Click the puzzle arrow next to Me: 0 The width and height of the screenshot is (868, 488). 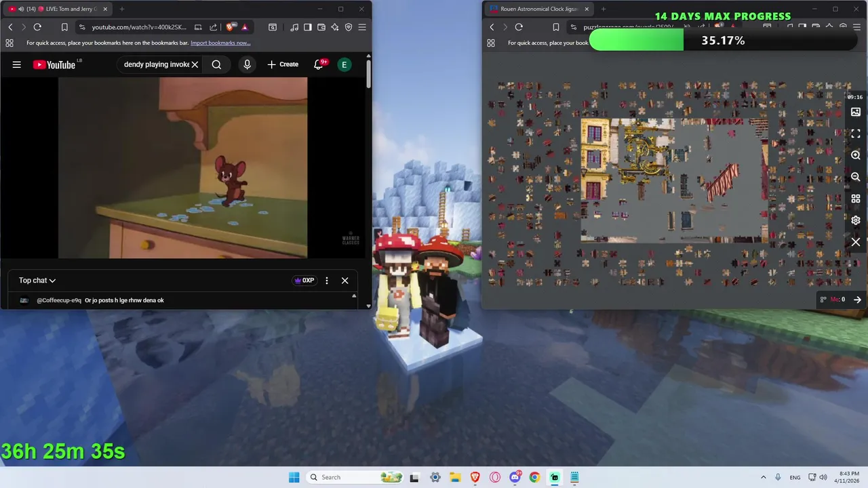tap(857, 300)
